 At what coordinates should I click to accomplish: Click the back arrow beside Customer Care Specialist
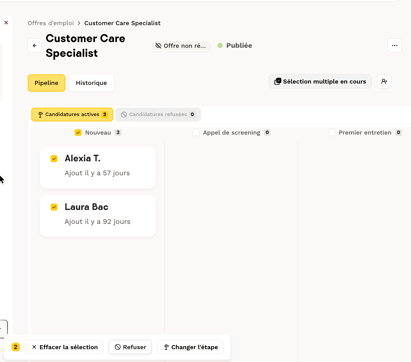35,46
